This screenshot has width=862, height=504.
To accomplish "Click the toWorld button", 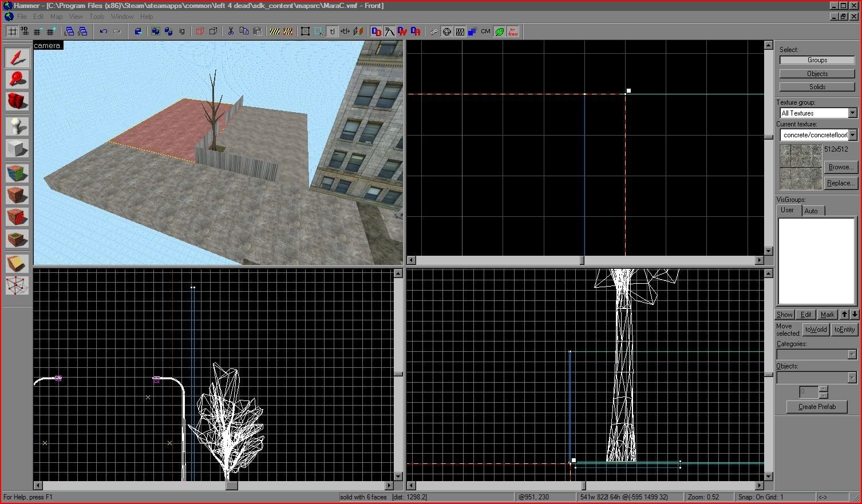I will click(816, 330).
